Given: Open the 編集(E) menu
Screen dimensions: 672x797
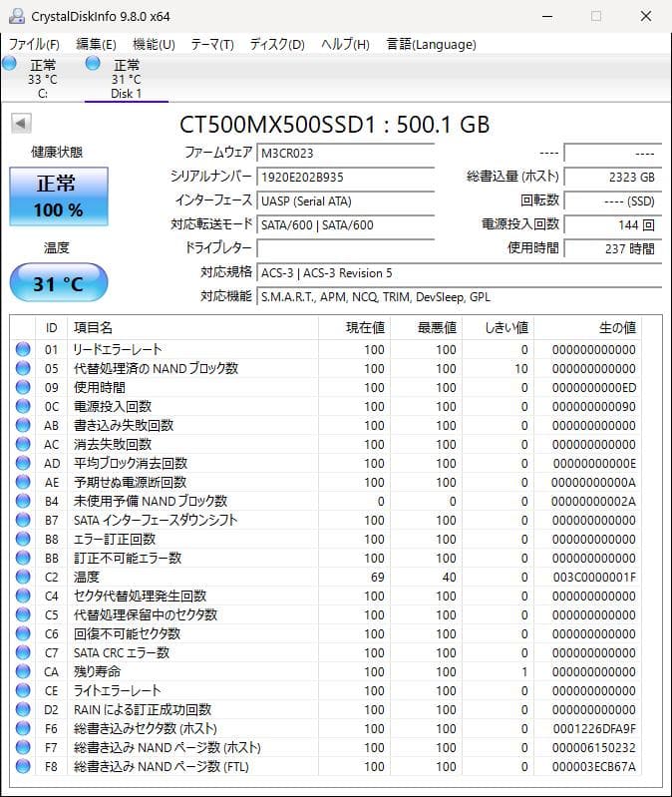Looking at the screenshot, I should point(96,44).
